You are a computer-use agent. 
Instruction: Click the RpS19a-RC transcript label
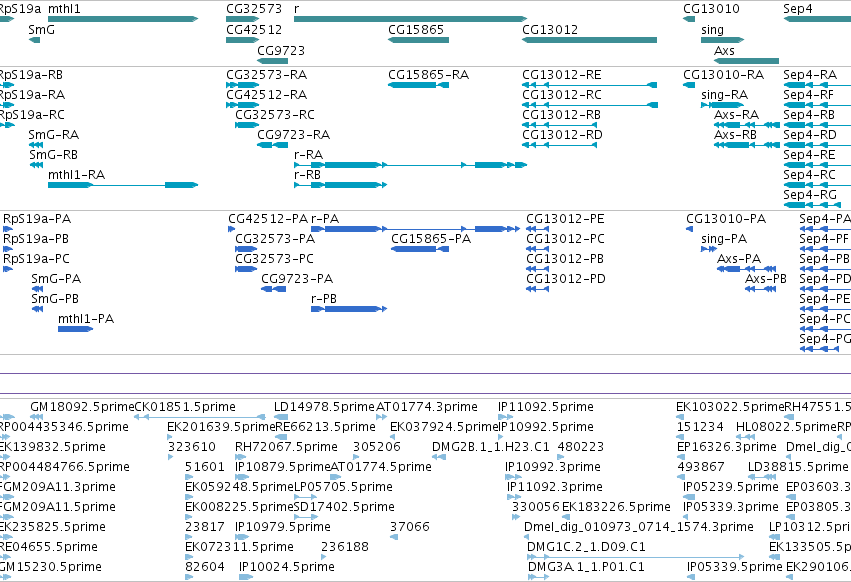32,115
